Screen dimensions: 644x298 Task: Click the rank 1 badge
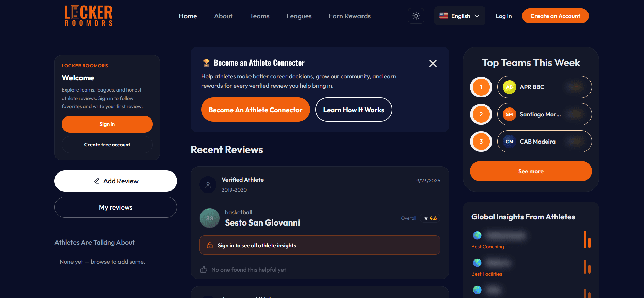481,87
